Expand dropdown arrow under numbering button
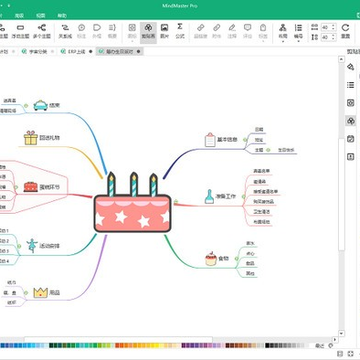 pyautogui.click(x=298, y=42)
